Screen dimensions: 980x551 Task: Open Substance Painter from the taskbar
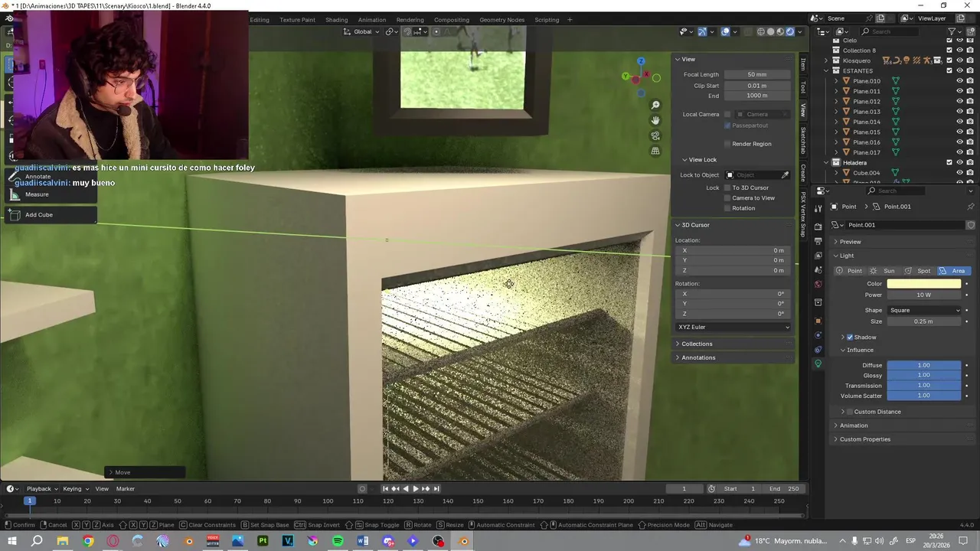coord(263,541)
